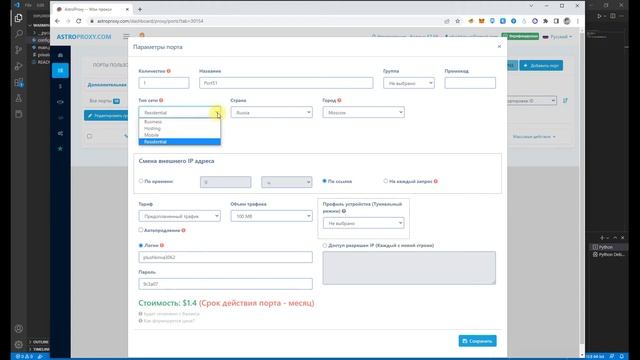Switch to the AstroProxy browser tab

92,9
